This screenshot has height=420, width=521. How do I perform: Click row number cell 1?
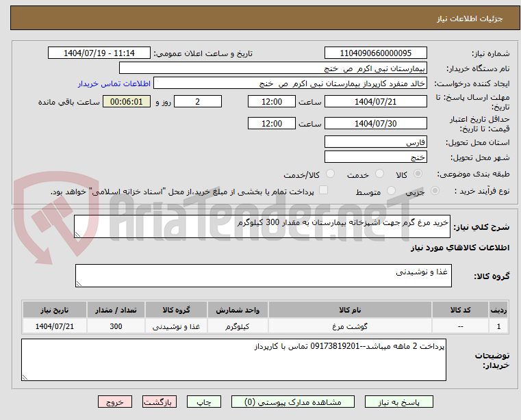[x=498, y=326]
